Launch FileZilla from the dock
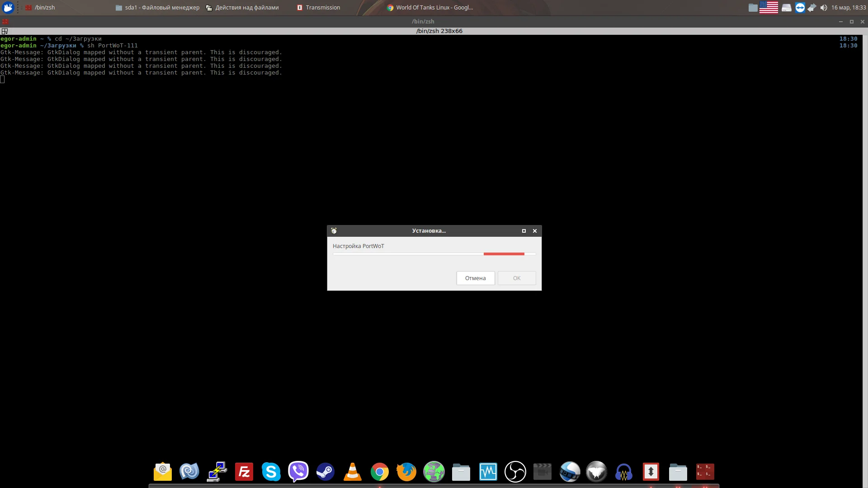Image resolution: width=868 pixels, height=488 pixels. pos(244,472)
